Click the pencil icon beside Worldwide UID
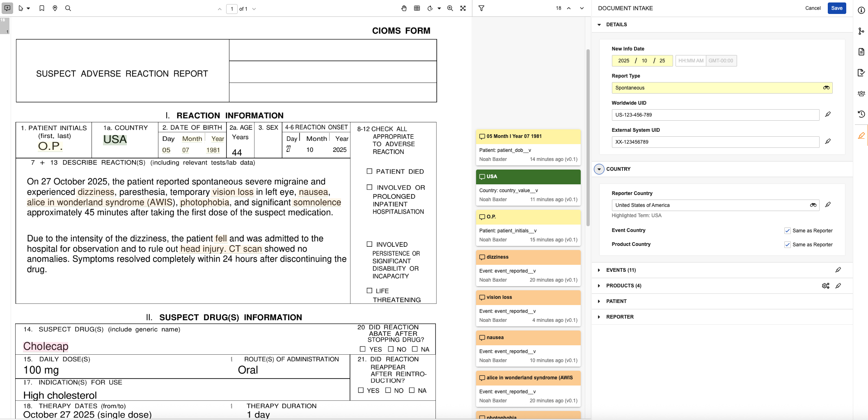Screen dimensions: 868x420 828,115
